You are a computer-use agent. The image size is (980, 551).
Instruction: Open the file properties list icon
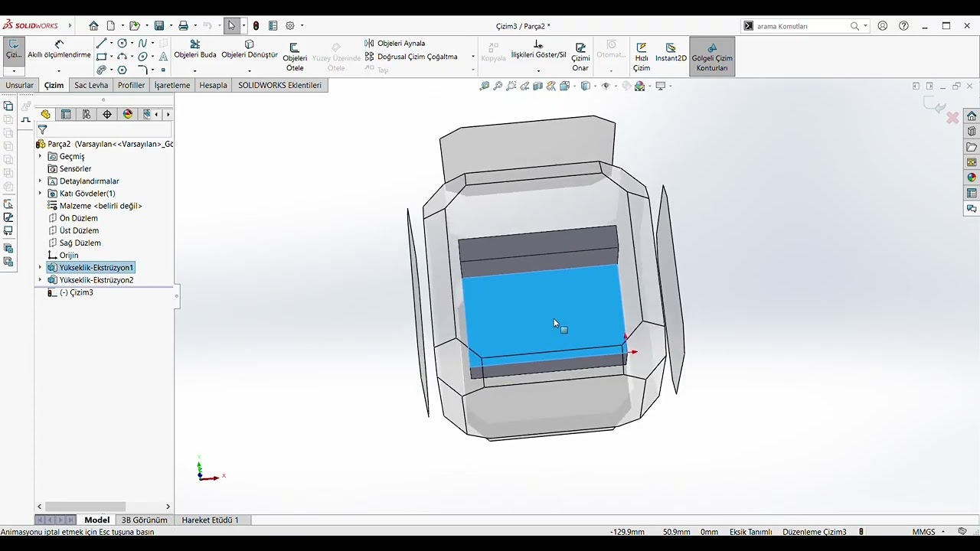point(273,26)
